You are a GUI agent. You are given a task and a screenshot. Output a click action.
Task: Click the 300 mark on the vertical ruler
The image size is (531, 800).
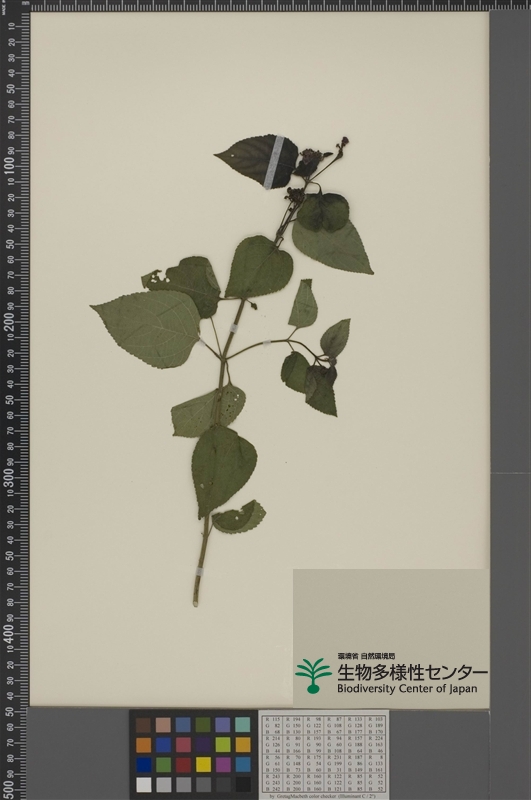9,477
